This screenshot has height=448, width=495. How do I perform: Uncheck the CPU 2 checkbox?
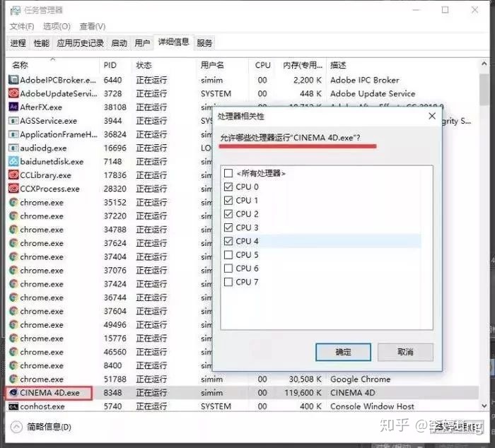point(228,214)
